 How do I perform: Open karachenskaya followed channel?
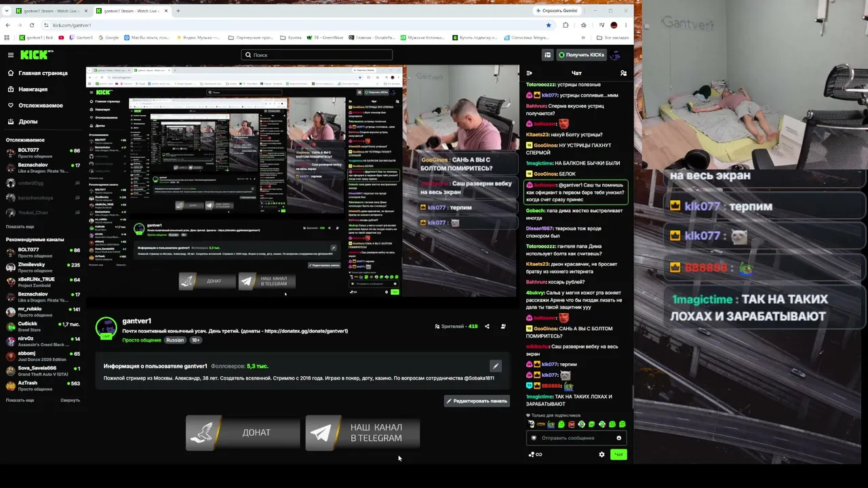[x=43, y=198]
